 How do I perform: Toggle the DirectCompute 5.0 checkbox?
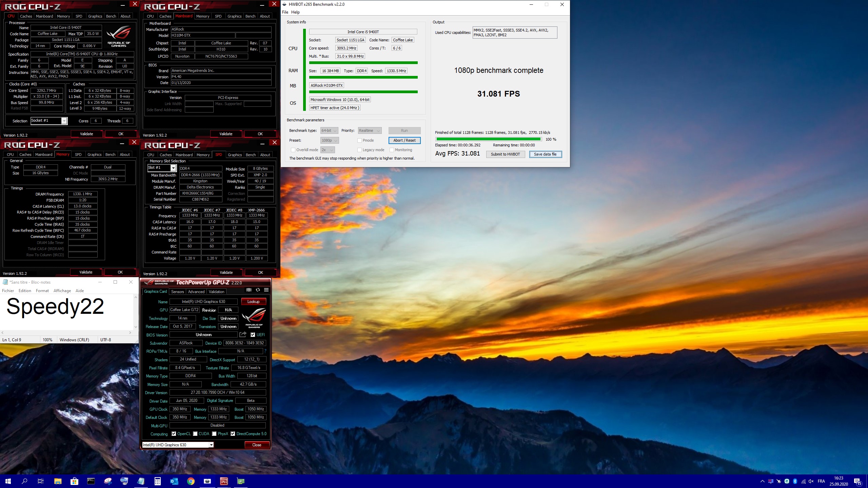(233, 434)
